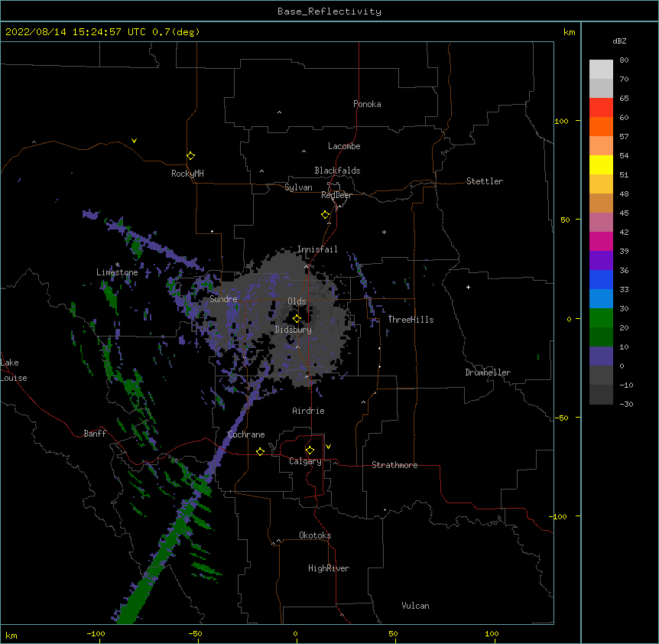Click the RockyMH label
The height and width of the screenshot is (644, 659).
pos(187,174)
